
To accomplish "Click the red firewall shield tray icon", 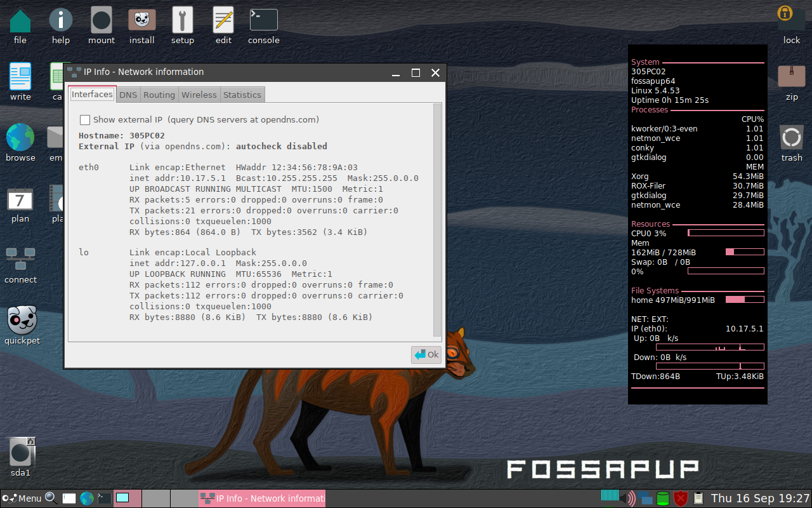I will pos(681,498).
